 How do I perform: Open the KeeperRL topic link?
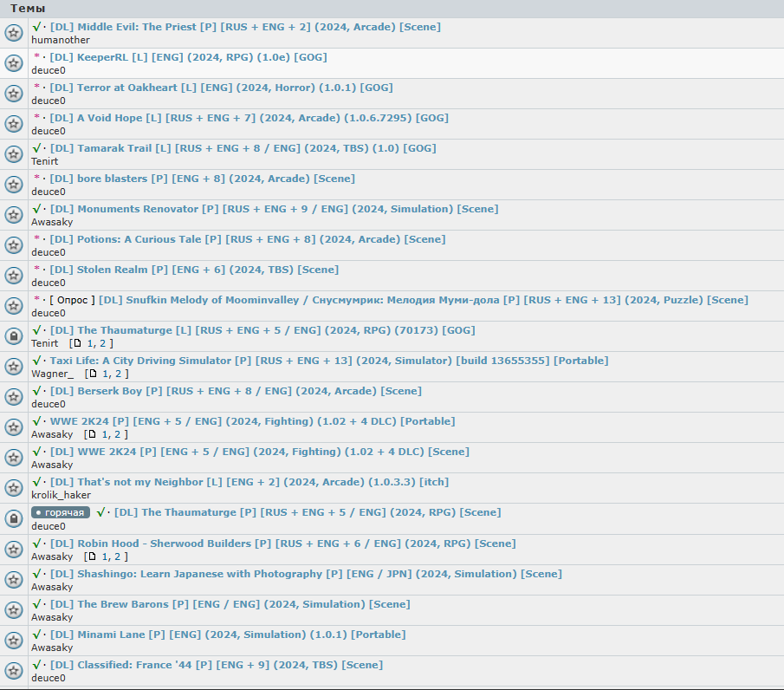[x=189, y=57]
